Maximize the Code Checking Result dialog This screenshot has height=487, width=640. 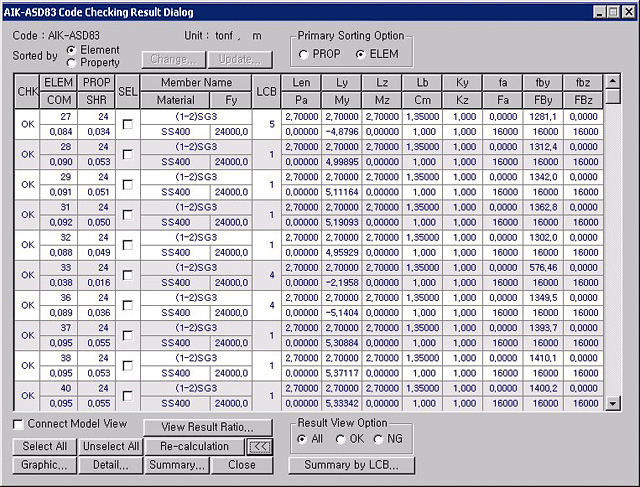tap(613, 12)
